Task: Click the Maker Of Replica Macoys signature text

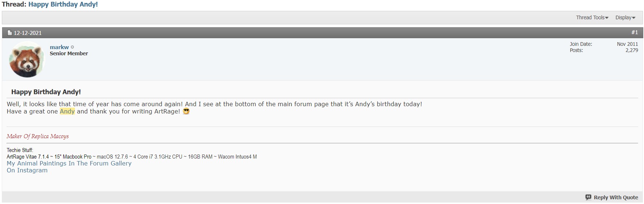Action: tap(37, 136)
